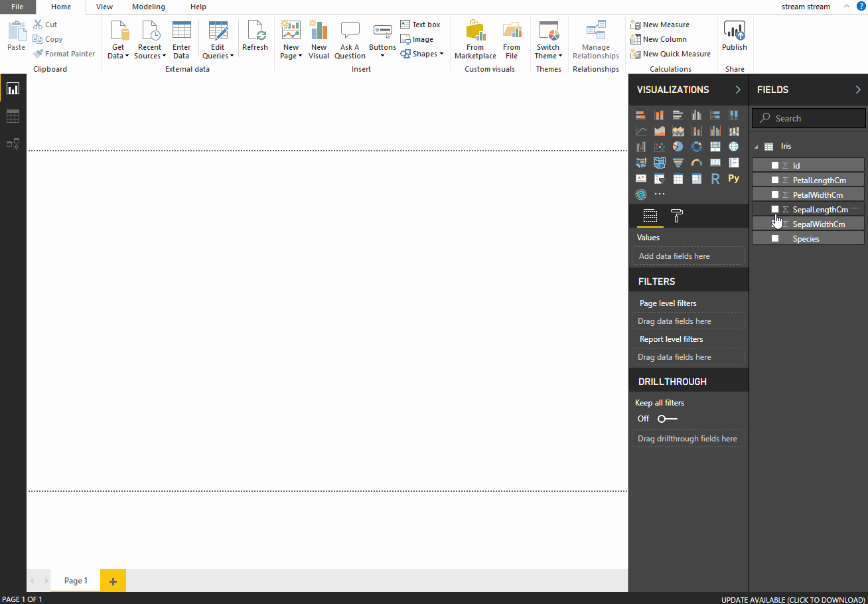The height and width of the screenshot is (604, 868).
Task: Open more visuals ellipsis menu
Action: click(x=659, y=194)
